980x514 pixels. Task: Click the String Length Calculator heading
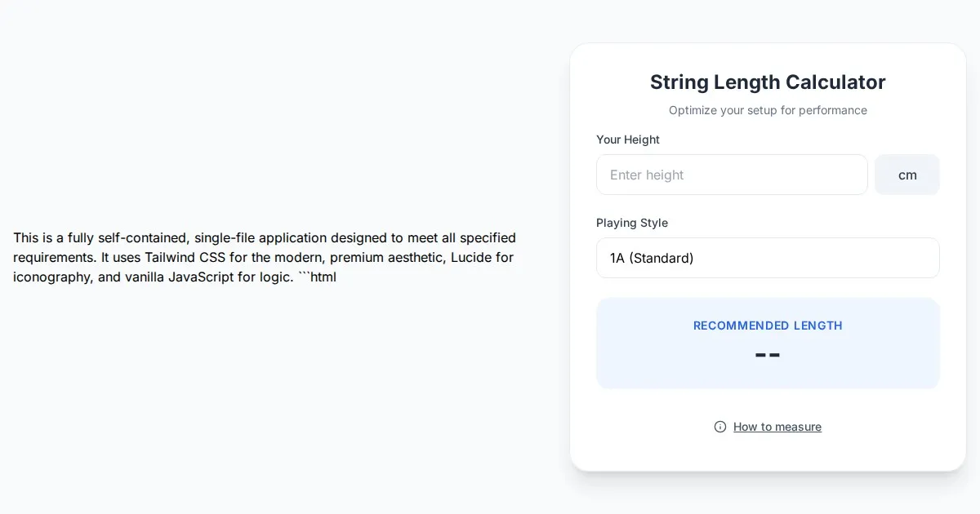[x=768, y=82]
